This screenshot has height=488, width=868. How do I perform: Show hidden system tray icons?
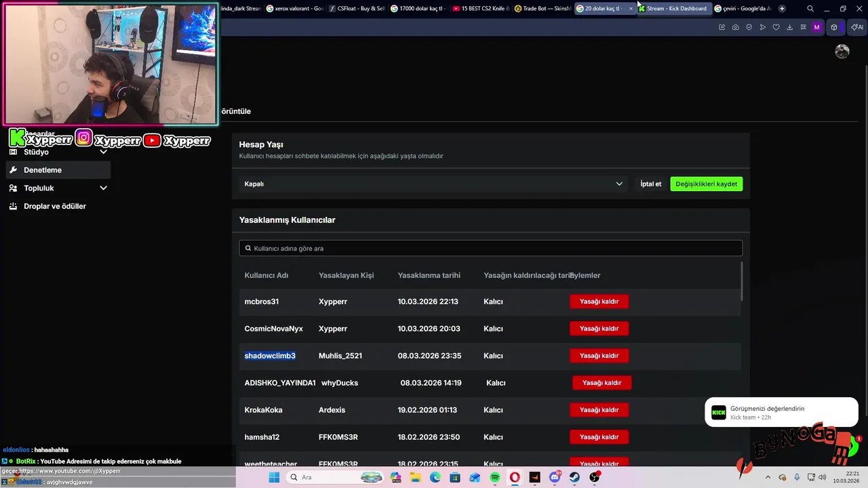click(768, 477)
